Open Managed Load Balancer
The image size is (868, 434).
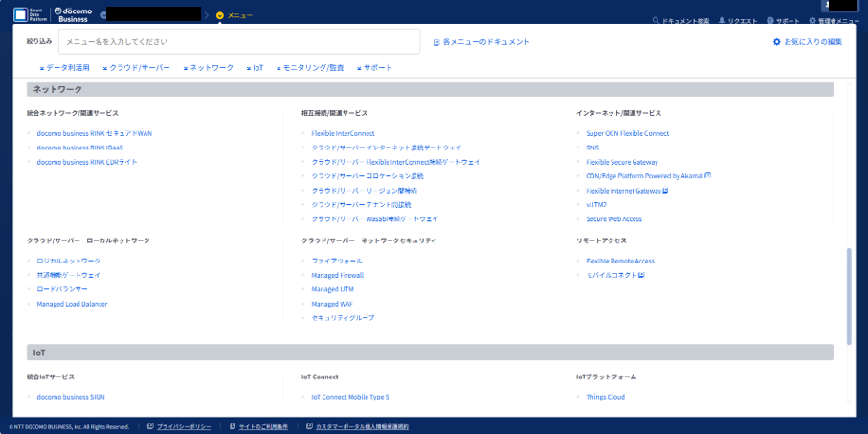(72, 304)
